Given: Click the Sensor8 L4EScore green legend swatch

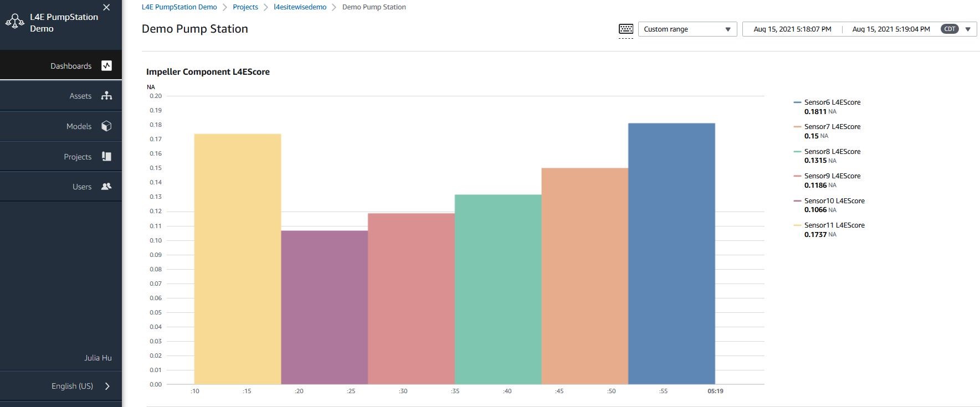Looking at the screenshot, I should click(797, 151).
